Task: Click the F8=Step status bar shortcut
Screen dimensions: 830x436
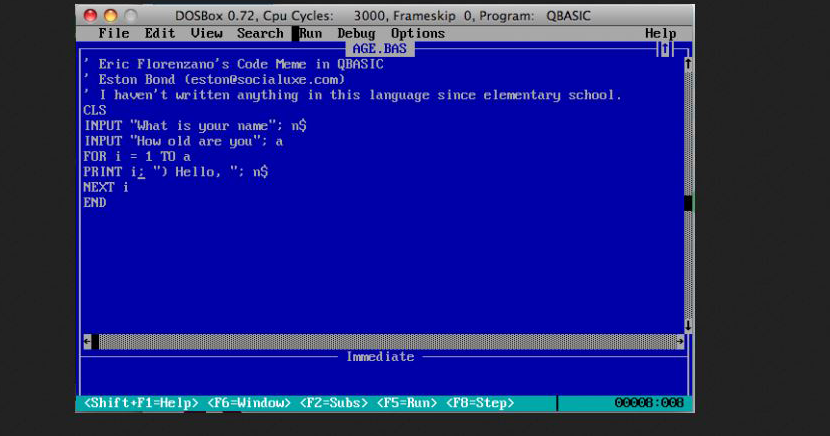Action: click(x=480, y=403)
